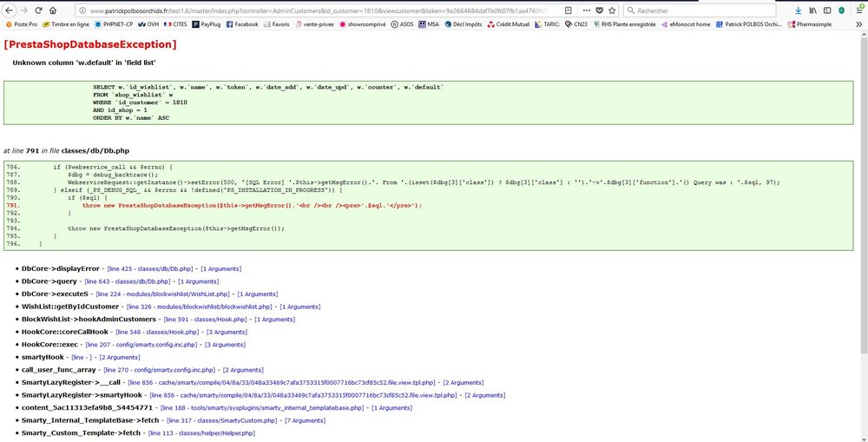Viewport: 868px width, 442px height.
Task: Click the green shield extension icon
Action: click(841, 10)
